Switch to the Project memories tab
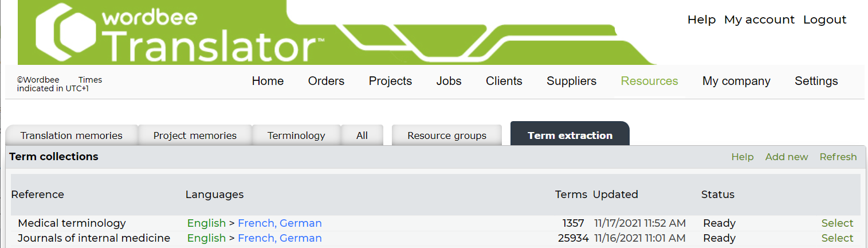 click(x=195, y=135)
